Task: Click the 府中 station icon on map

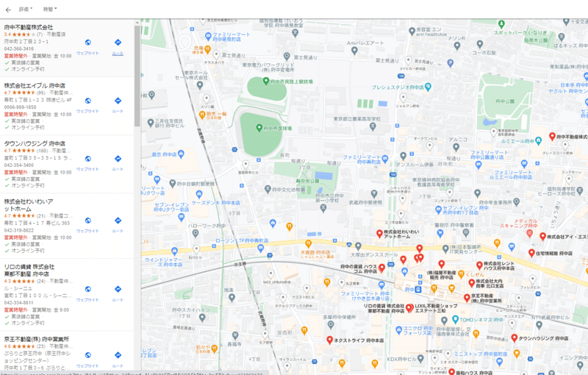Action: [x=418, y=290]
